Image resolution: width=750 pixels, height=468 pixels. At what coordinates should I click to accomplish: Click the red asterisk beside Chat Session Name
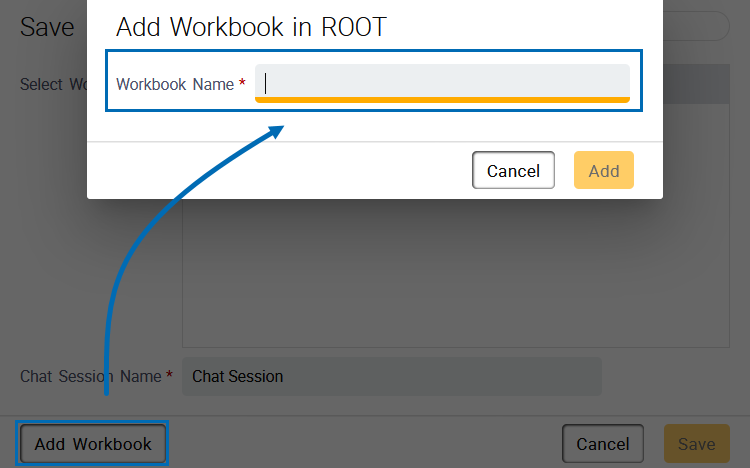[169, 377]
